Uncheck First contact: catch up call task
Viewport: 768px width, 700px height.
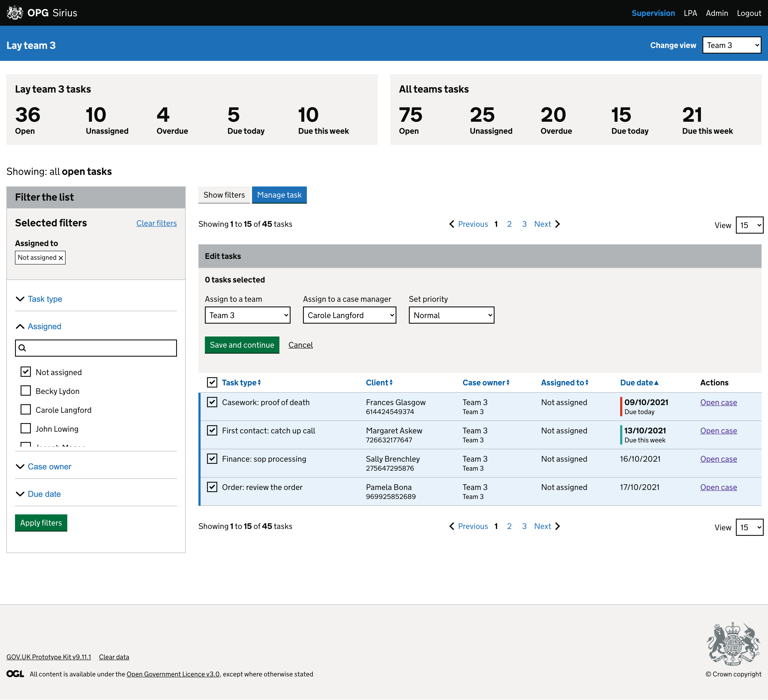click(x=212, y=430)
